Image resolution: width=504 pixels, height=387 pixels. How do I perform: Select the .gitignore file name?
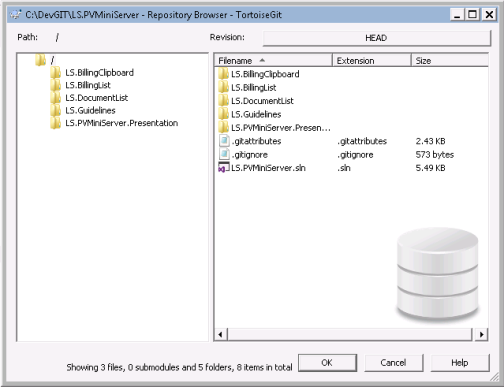[250, 155]
